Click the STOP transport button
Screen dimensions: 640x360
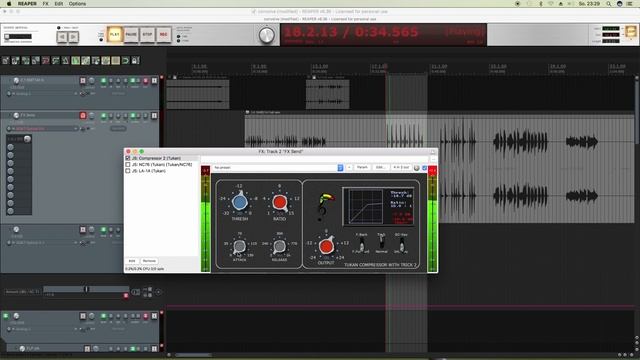coord(147,34)
